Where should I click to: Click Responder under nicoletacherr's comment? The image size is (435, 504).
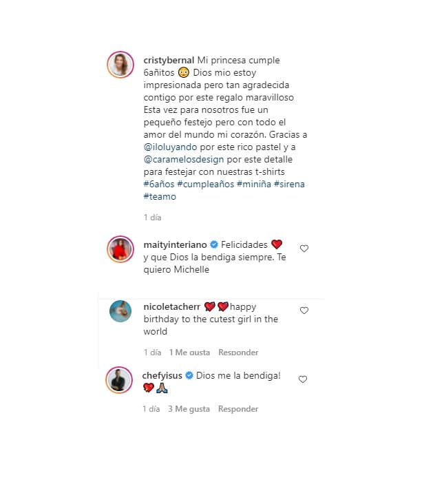(238, 353)
